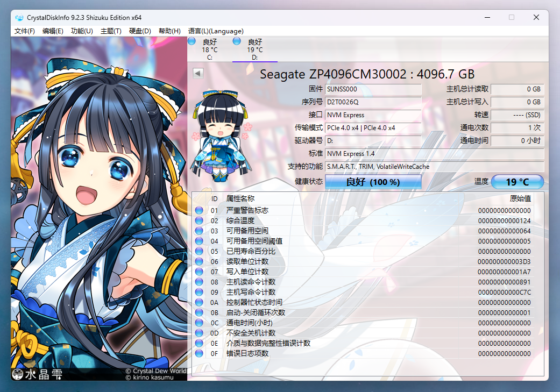This screenshot has width=560, height=392.
Task: Click the blue status orb for drive C:
Action: coord(192,41)
